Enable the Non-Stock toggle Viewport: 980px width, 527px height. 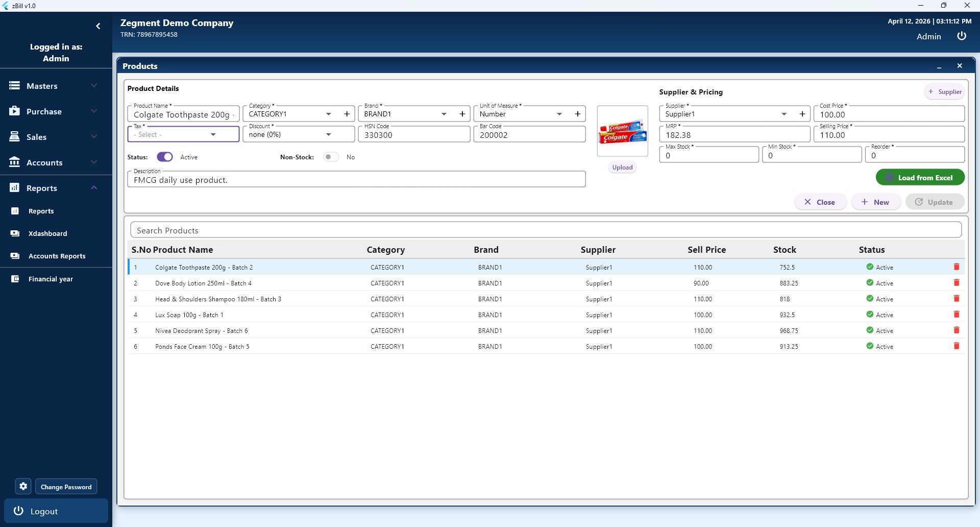(x=331, y=157)
